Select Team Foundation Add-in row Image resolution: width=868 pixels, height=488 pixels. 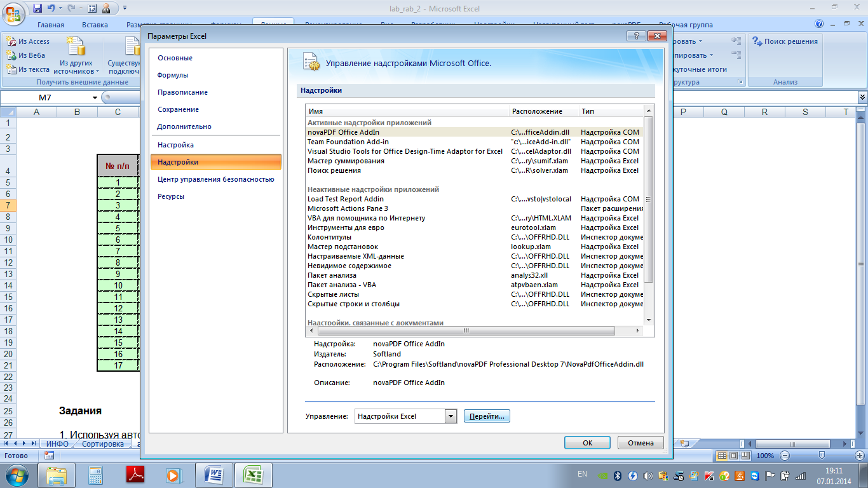474,142
